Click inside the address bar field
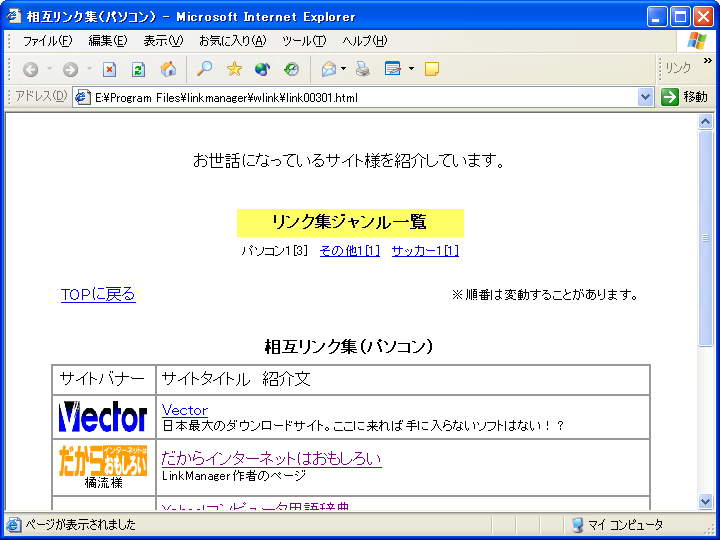Viewport: 720px width, 540px height. [x=363, y=97]
